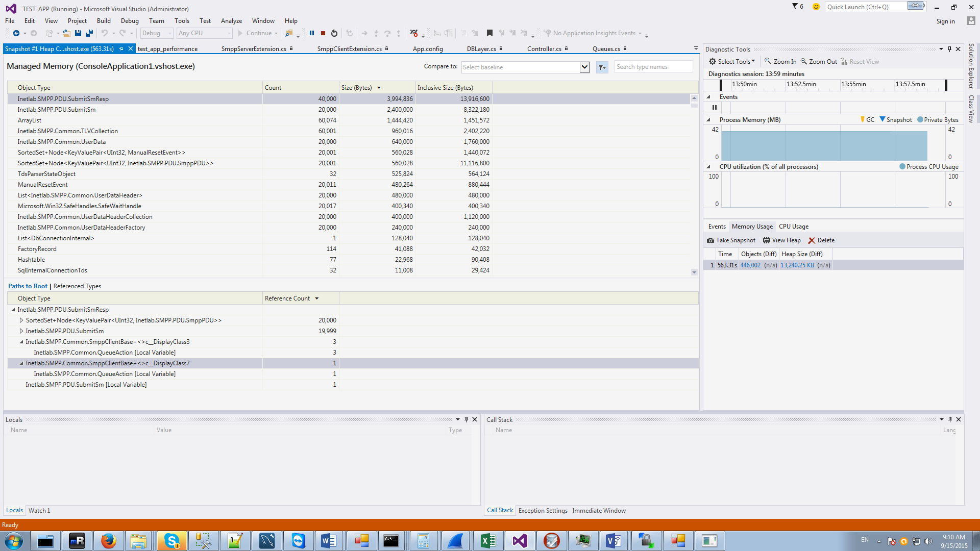980x551 pixels.
Task: Open the Analyze menu
Action: pos(231,21)
